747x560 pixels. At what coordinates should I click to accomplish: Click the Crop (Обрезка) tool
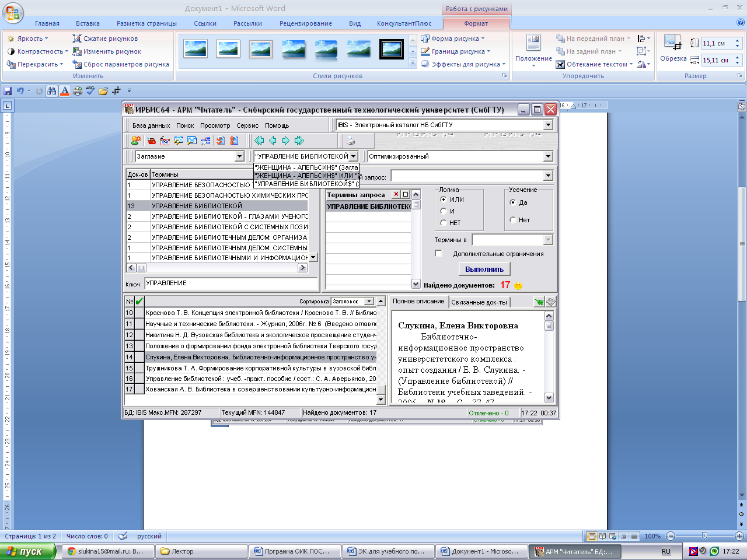(673, 48)
